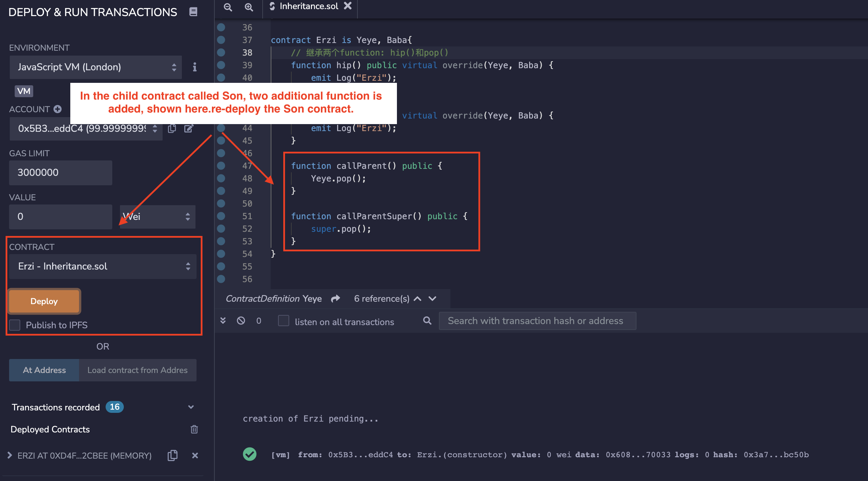Viewport: 868px width, 481px height.
Task: Click the 'creation of Erzi pending...' log line
Action: click(x=311, y=419)
